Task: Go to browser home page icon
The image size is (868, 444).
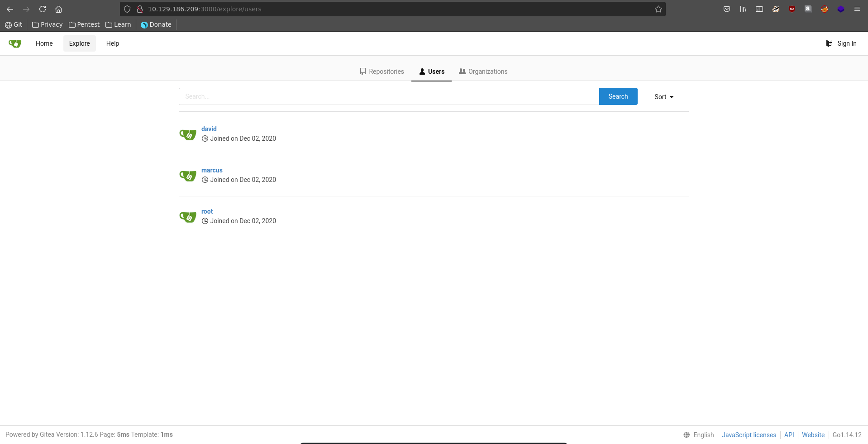Action: [x=58, y=9]
